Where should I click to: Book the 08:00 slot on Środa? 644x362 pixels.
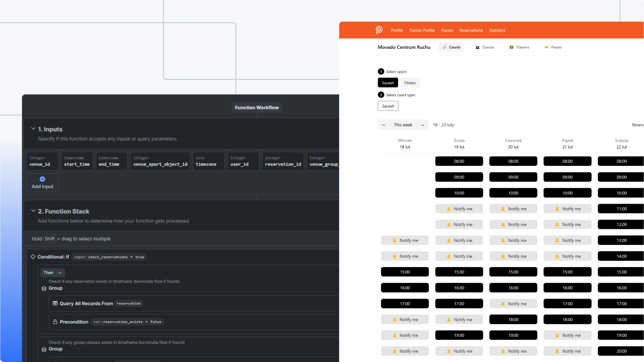[459, 161]
